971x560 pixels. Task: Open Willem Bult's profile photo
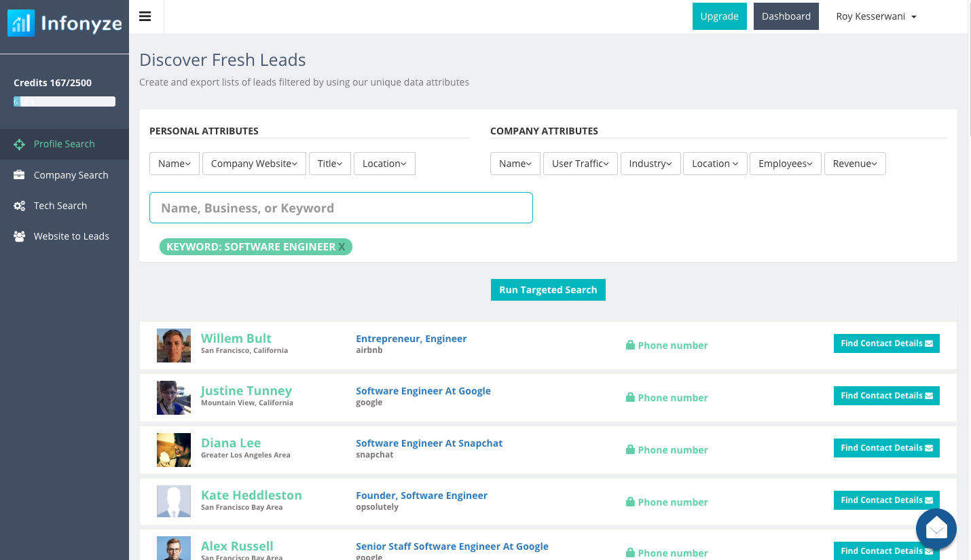[174, 346]
